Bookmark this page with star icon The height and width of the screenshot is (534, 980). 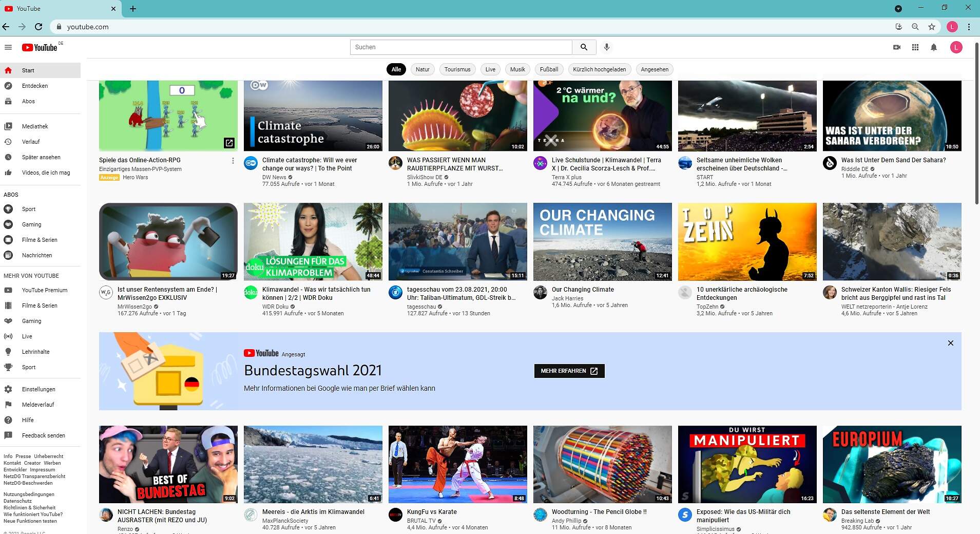click(x=932, y=27)
